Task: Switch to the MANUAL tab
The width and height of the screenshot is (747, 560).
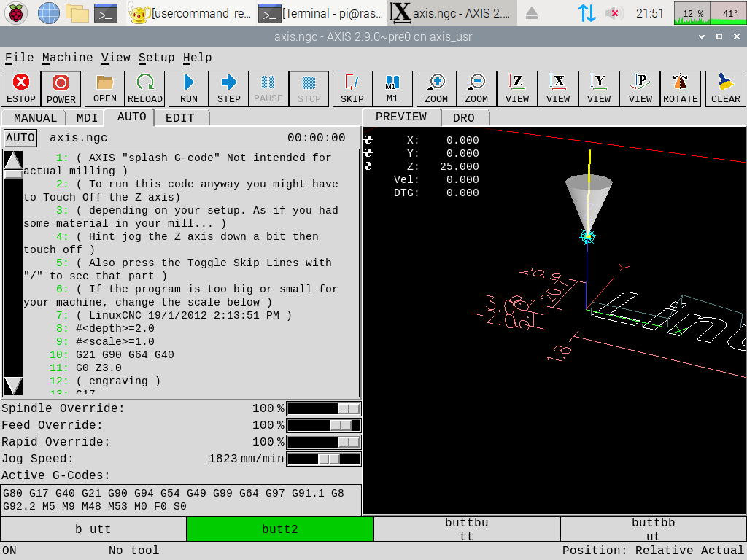Action: [35, 118]
